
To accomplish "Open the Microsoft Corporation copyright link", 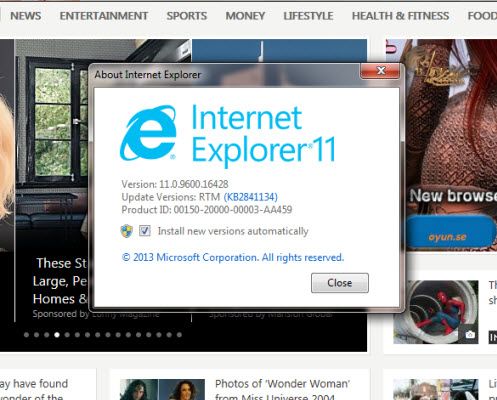I will coord(233,257).
